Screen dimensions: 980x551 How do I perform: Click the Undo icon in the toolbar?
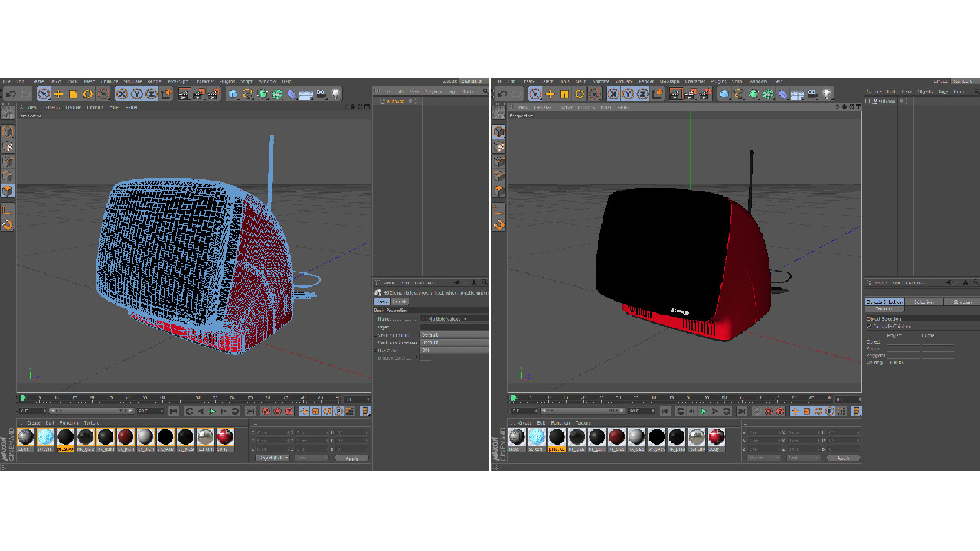point(11,93)
